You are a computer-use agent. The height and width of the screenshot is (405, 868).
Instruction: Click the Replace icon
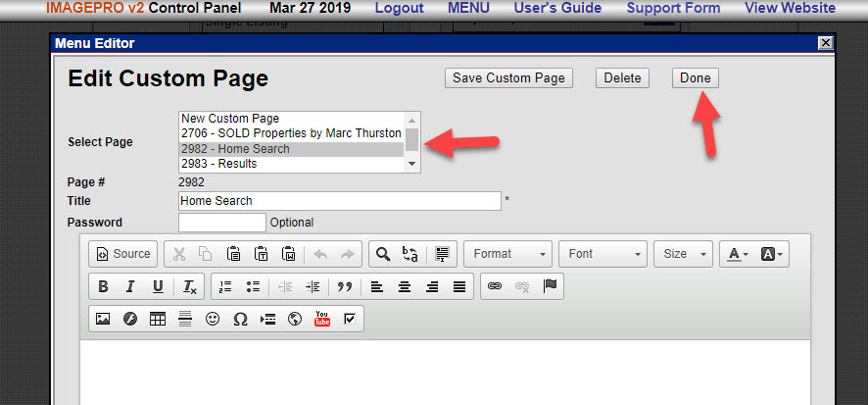coord(410,254)
